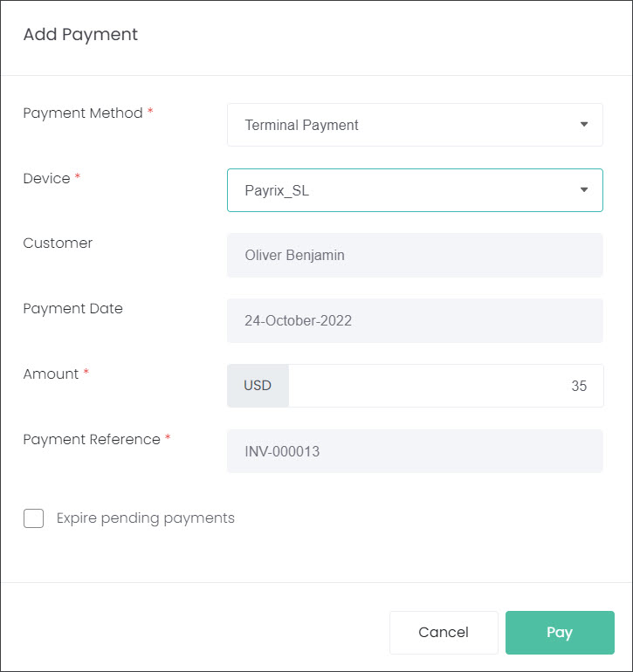633x672 pixels.
Task: Expand the Payrix_SL device selector
Action: (x=415, y=190)
